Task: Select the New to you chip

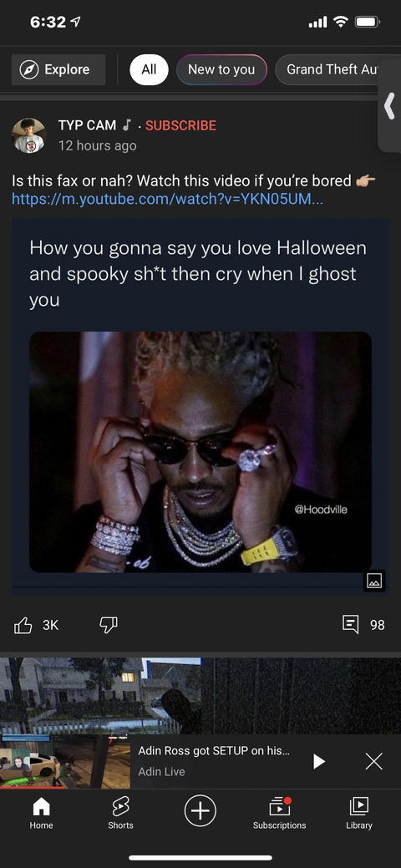Action: (x=221, y=69)
